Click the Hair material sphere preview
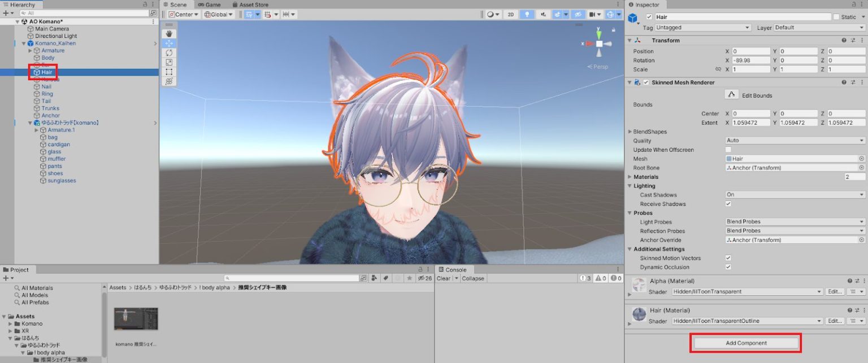Screen dimensions: 868x363 tap(639, 314)
